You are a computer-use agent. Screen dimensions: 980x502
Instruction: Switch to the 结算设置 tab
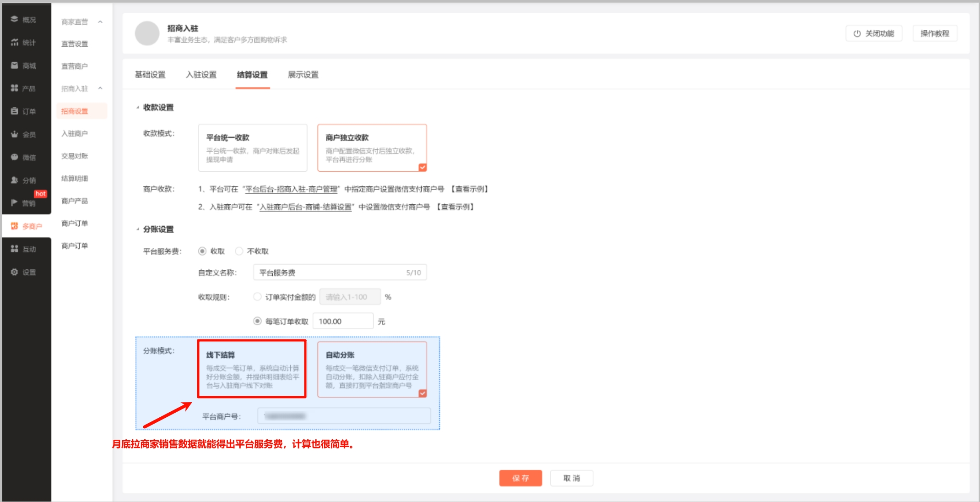point(252,75)
